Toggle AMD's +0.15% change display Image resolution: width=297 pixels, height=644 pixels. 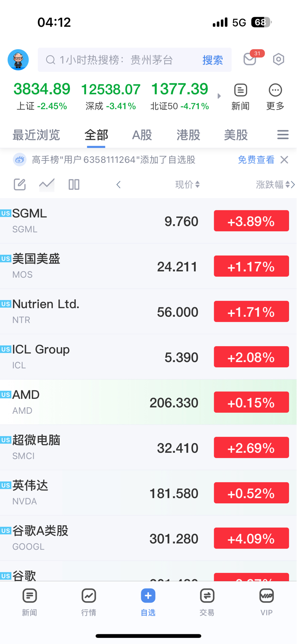point(251,402)
